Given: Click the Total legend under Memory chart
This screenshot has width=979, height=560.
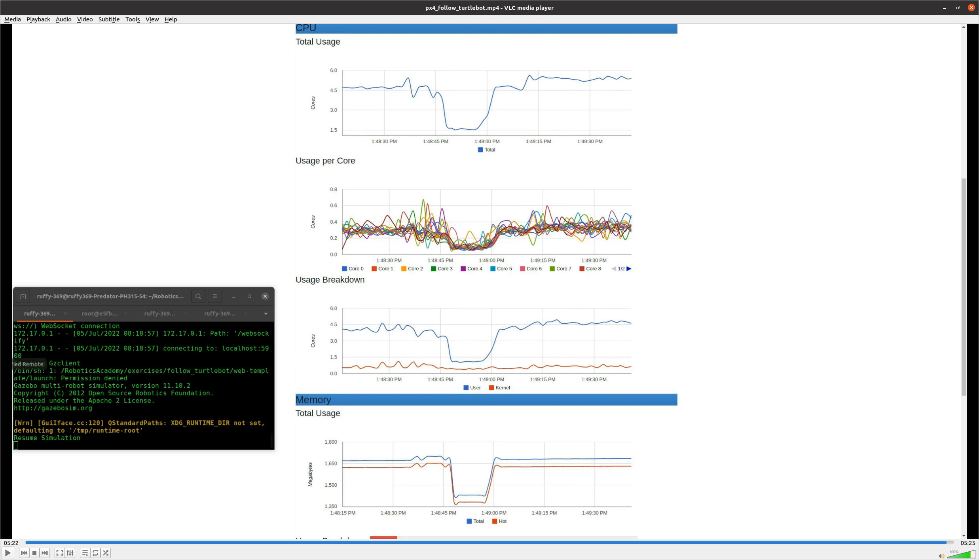Looking at the screenshot, I should pos(475,521).
